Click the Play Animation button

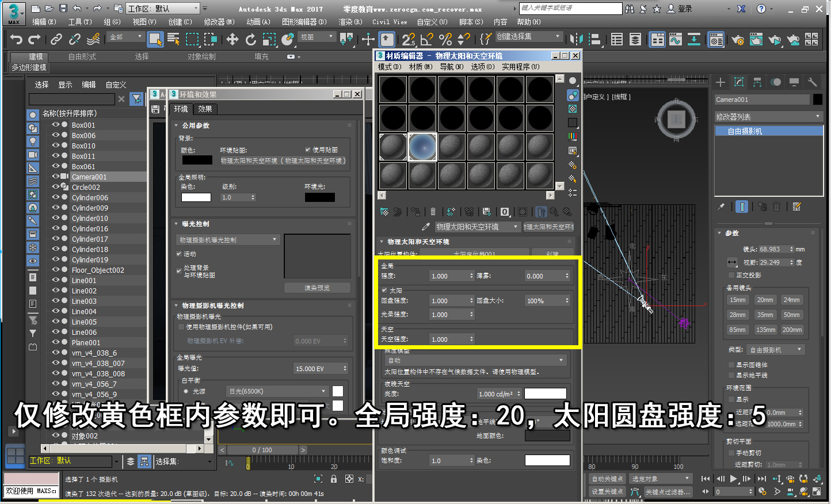tap(734, 479)
